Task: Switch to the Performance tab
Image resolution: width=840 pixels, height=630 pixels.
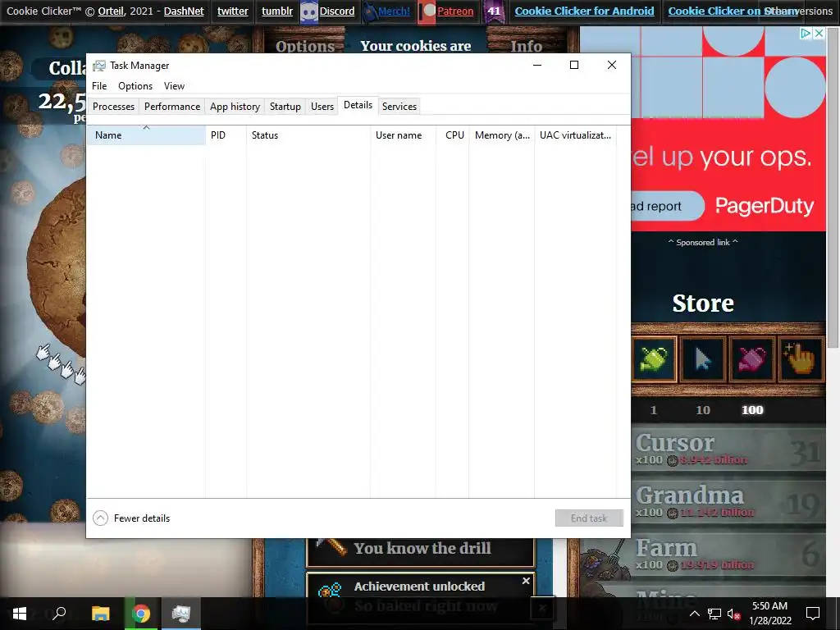Action: click(x=172, y=106)
